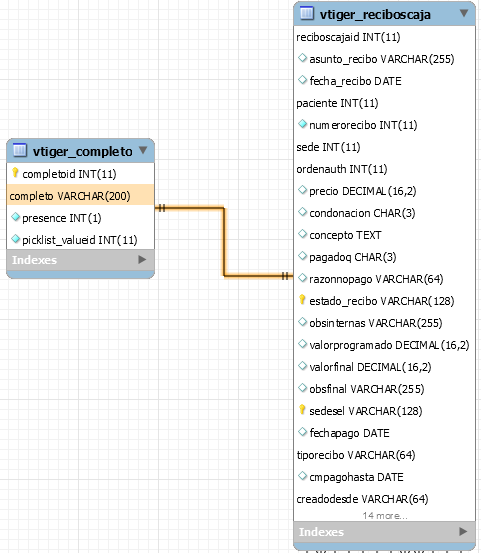Viewport: 481px width, 553px height.
Task: Expand Indexes section of vtiger_completo
Action: coord(142,260)
